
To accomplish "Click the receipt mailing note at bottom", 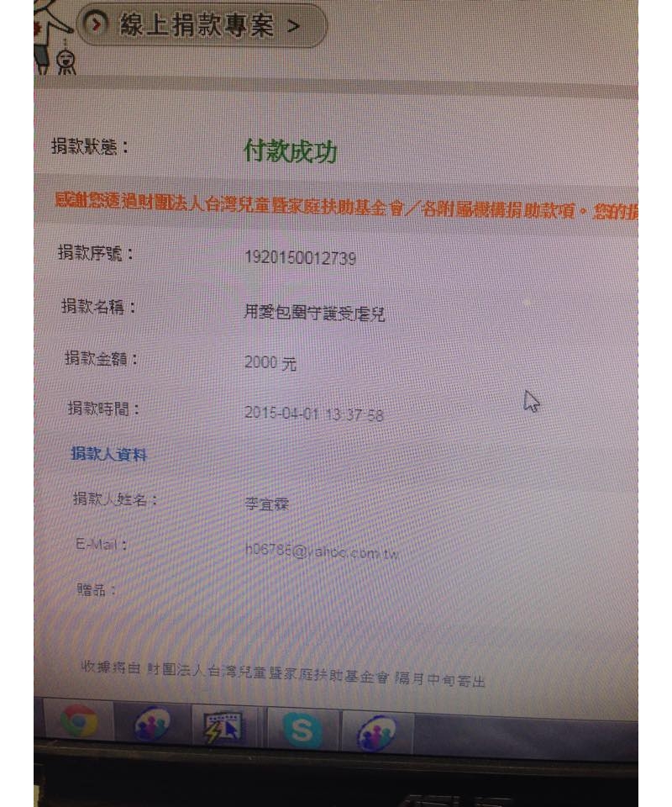I will tap(283, 674).
